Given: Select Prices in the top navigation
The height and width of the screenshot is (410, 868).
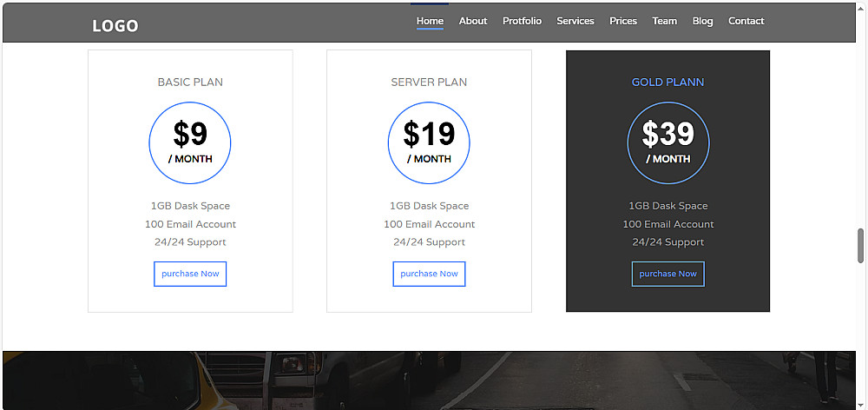Looking at the screenshot, I should coord(623,21).
